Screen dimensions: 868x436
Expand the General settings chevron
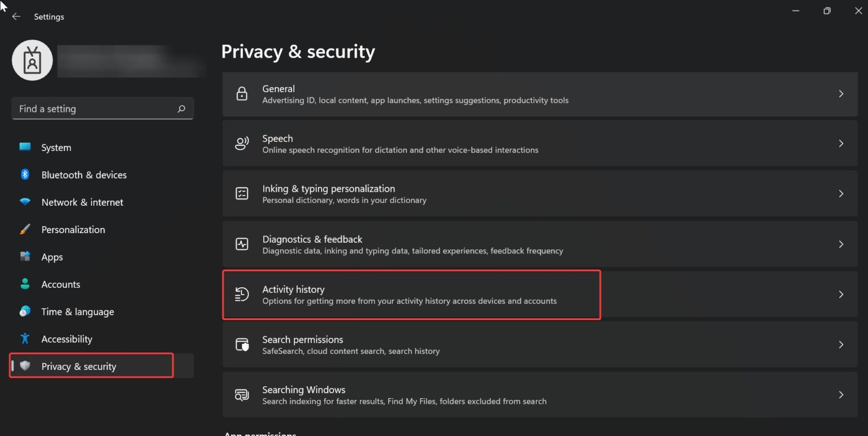point(841,94)
